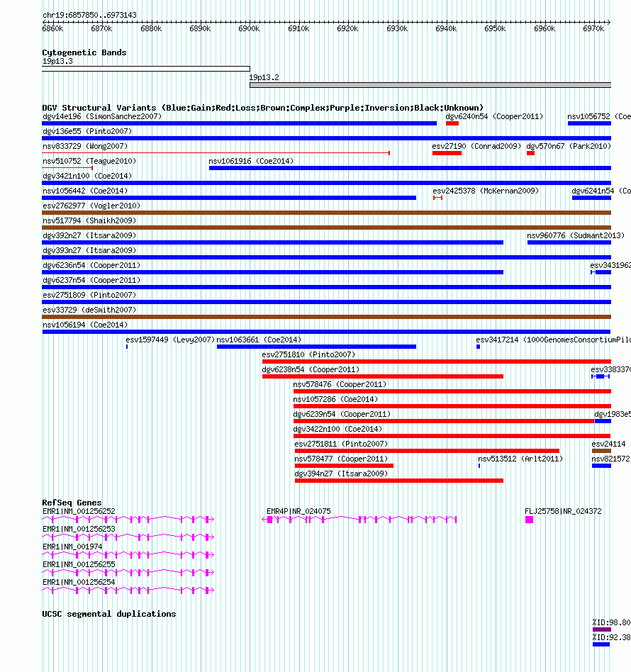The image size is (631, 672).
Task: Open variant nsv1061916 (Coe2014)
Action: point(251,161)
